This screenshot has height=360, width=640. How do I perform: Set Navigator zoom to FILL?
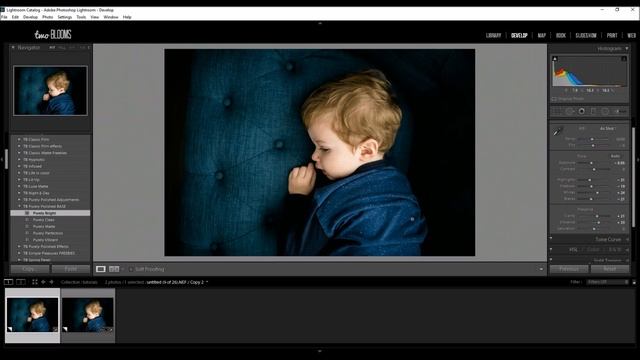[x=62, y=48]
